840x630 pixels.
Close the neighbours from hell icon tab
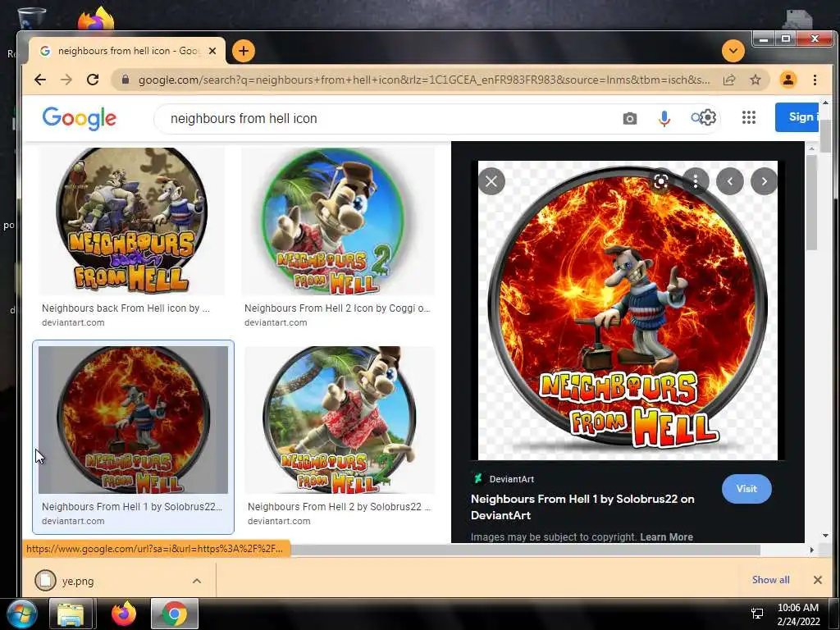[212, 51]
